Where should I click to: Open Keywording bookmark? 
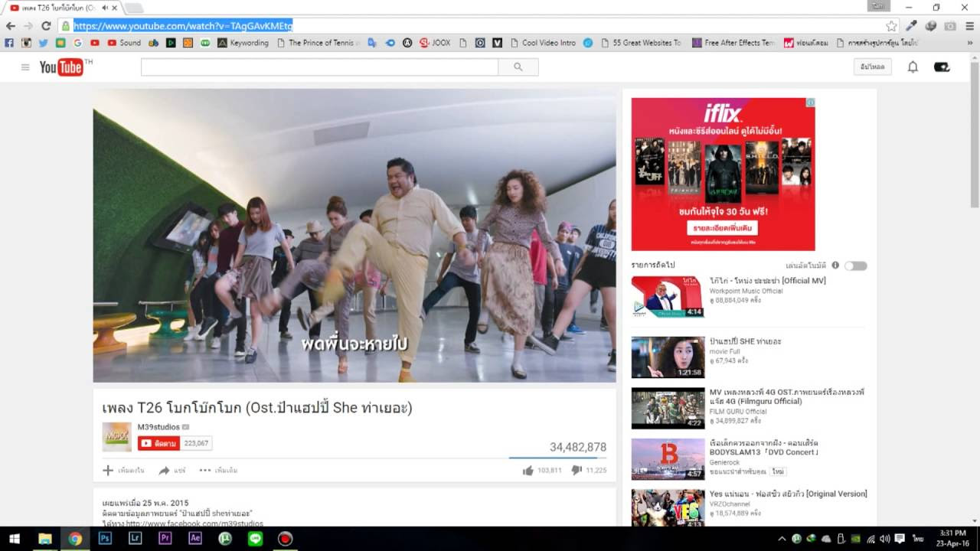click(243, 43)
